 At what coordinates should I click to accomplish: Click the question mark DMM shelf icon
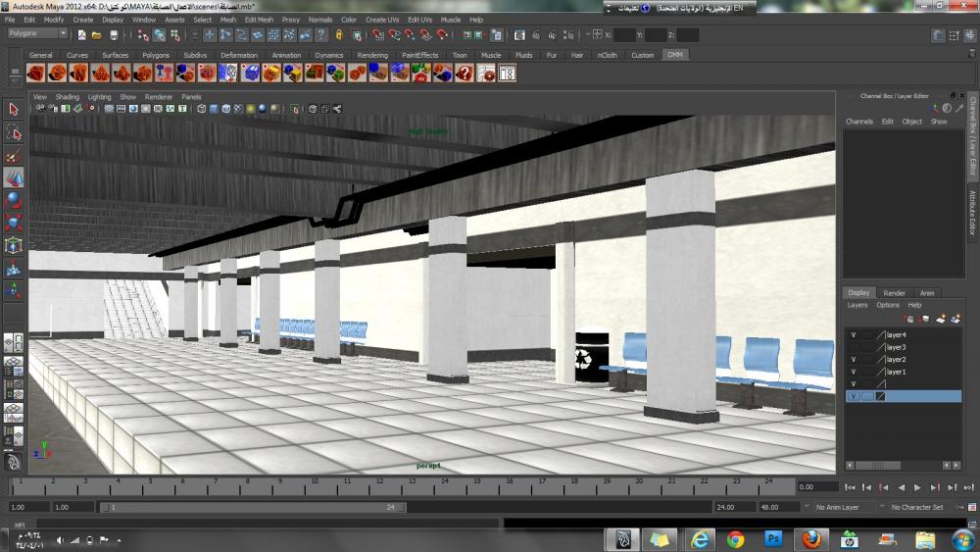pyautogui.click(x=465, y=74)
